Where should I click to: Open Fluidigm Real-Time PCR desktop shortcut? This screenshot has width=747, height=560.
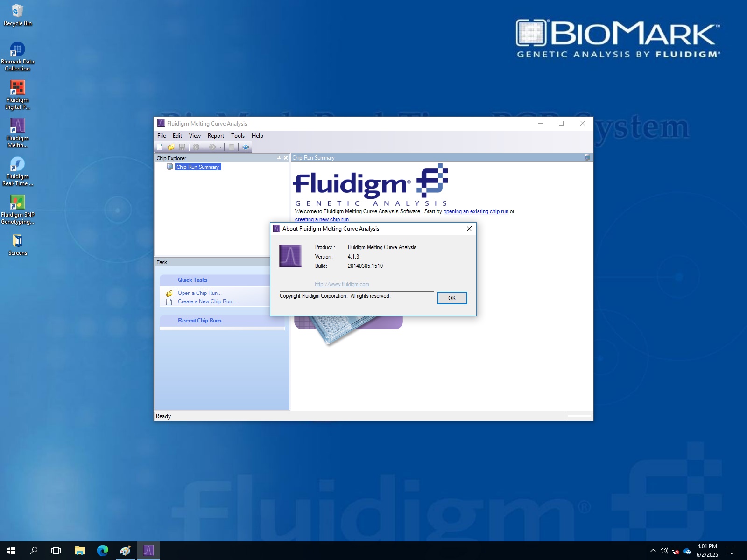coord(18,171)
